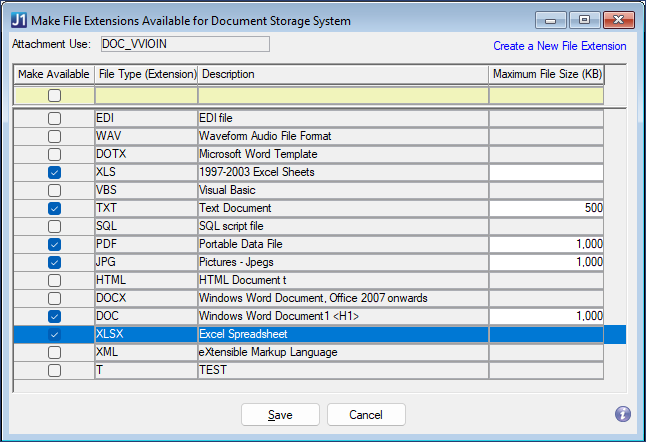Click the 'VBS' file type cell
This screenshot has height=442, width=646.
point(146,190)
